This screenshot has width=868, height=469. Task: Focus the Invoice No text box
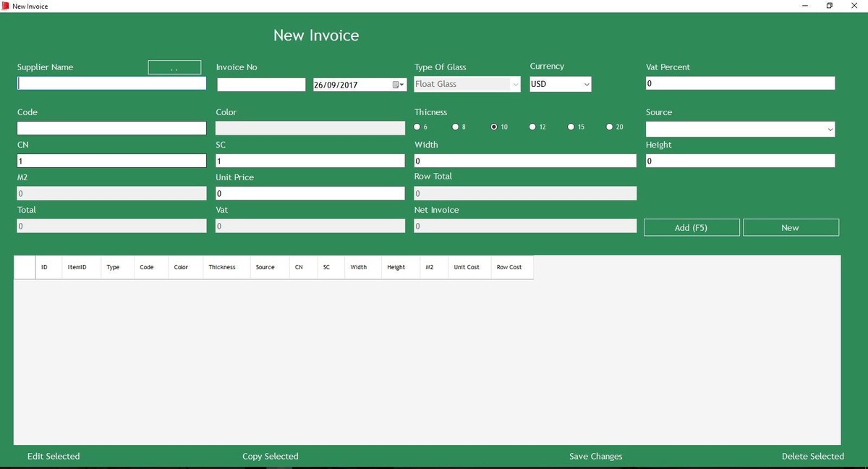click(x=261, y=85)
